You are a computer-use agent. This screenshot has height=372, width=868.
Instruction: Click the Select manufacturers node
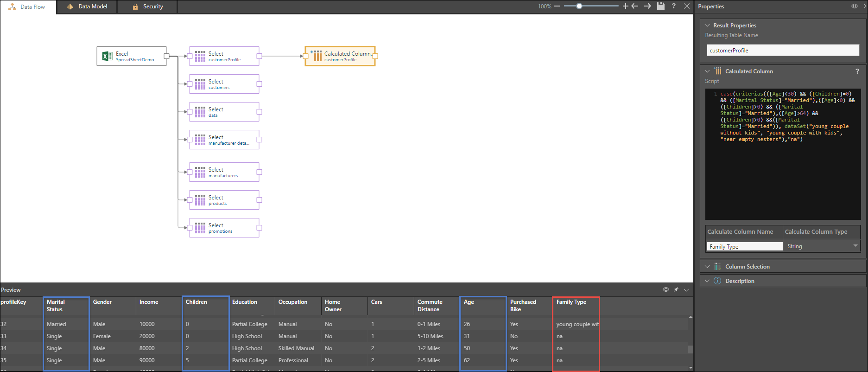(224, 172)
